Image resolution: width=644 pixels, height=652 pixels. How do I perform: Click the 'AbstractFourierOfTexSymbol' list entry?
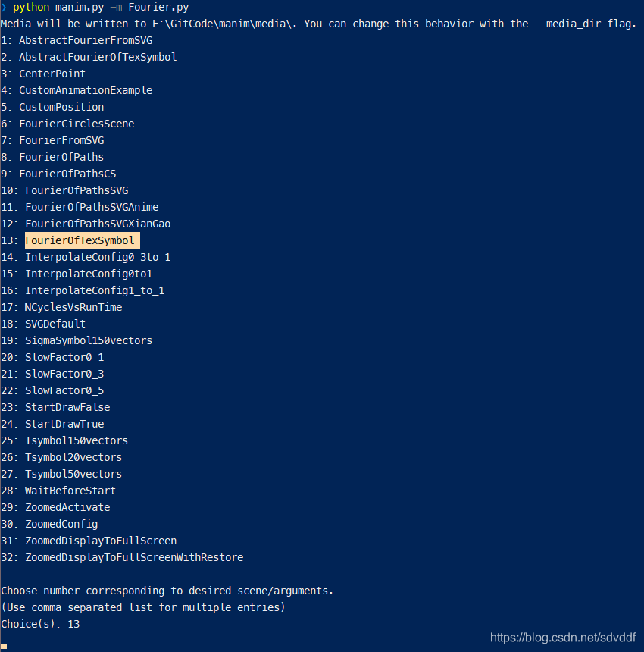point(98,57)
